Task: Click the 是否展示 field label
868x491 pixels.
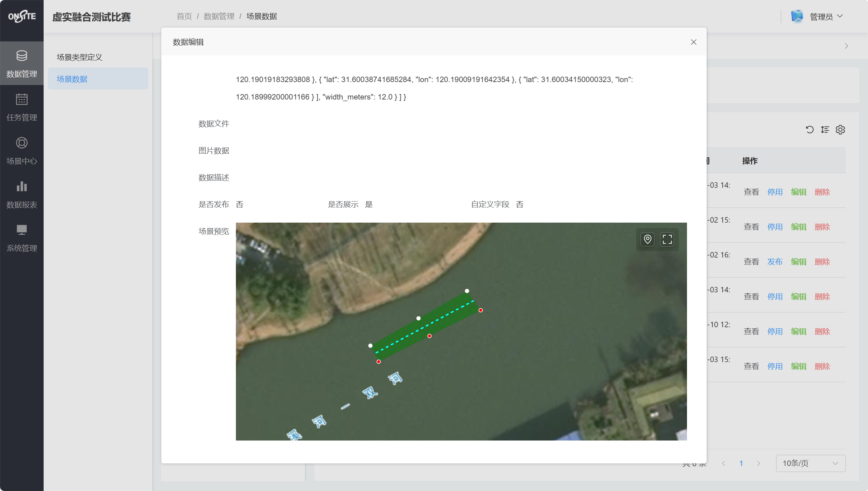Action: coord(343,204)
